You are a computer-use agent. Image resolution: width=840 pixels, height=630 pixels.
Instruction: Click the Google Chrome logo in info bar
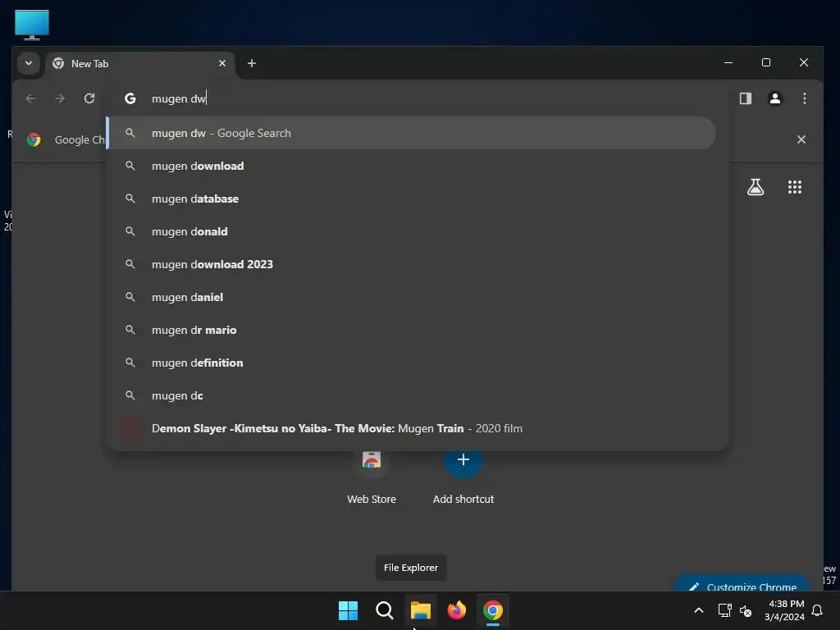coord(34,139)
